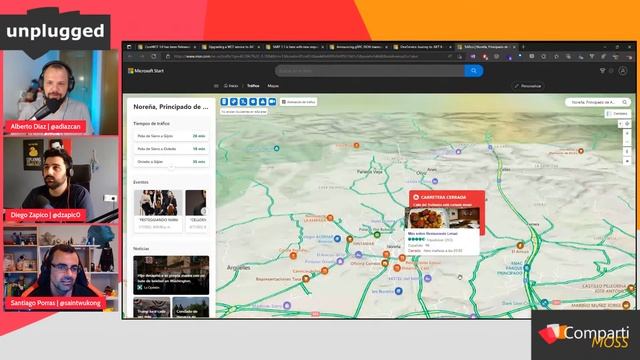Open the first Eventos card image

158,202
